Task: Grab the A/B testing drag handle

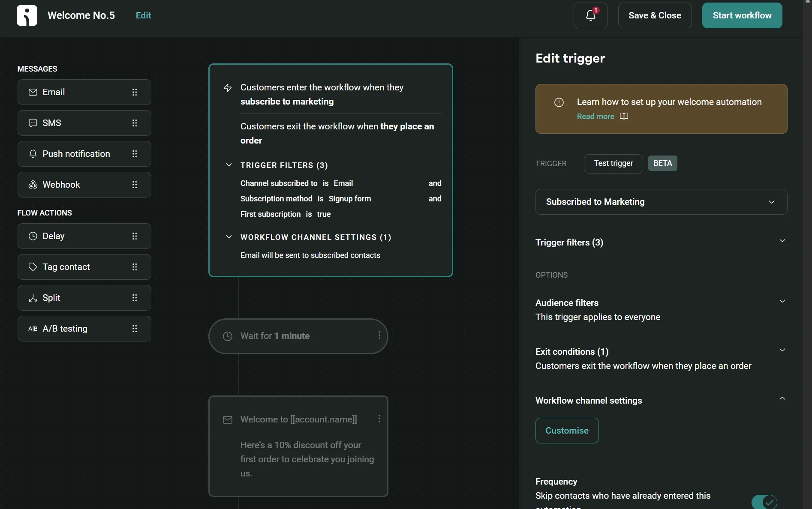Action: pos(135,329)
